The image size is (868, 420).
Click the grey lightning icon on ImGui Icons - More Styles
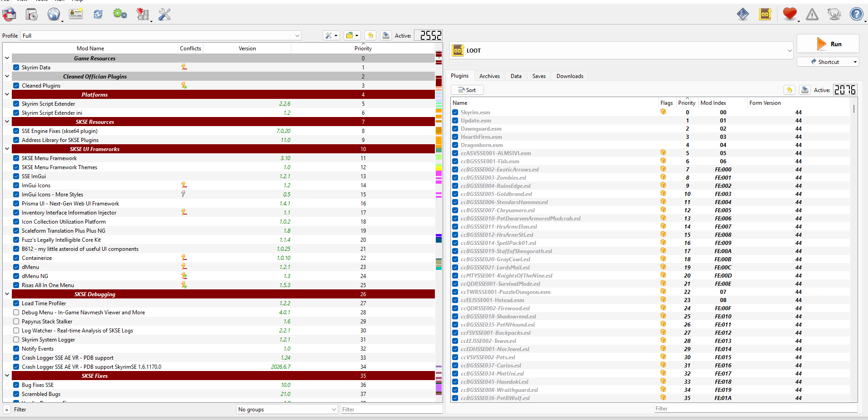pyautogui.click(x=183, y=194)
